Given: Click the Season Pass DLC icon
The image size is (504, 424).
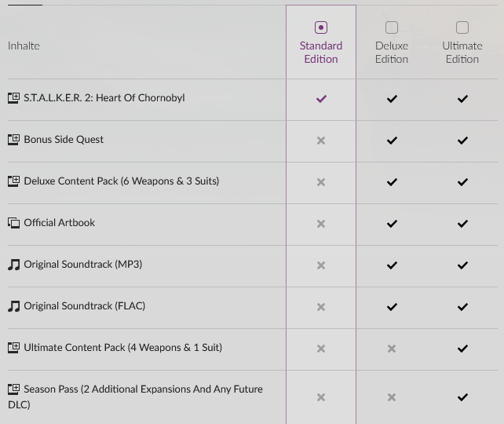Looking at the screenshot, I should tap(13, 389).
